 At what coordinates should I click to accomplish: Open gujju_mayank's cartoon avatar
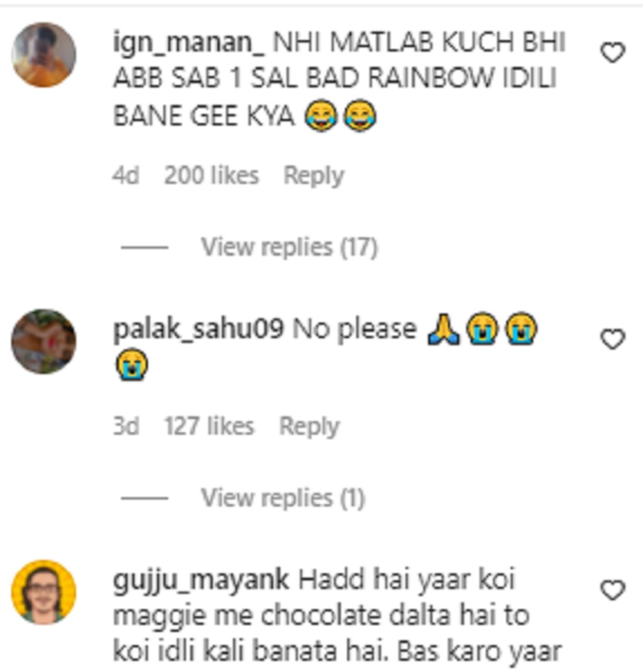(44, 592)
